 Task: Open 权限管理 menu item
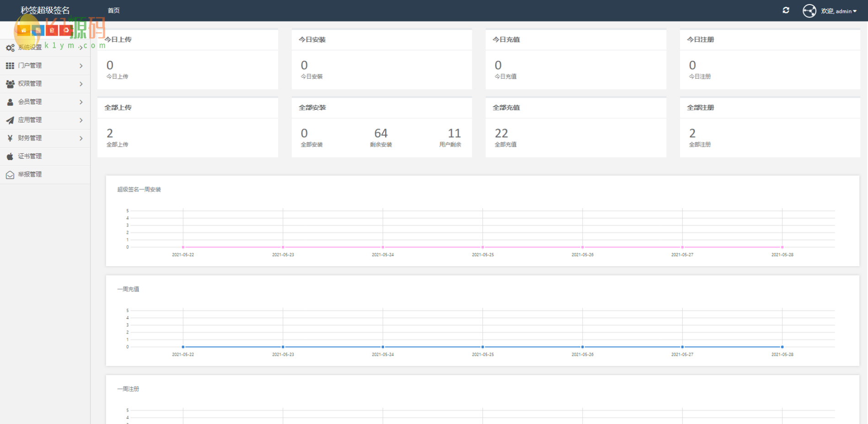pyautogui.click(x=45, y=84)
